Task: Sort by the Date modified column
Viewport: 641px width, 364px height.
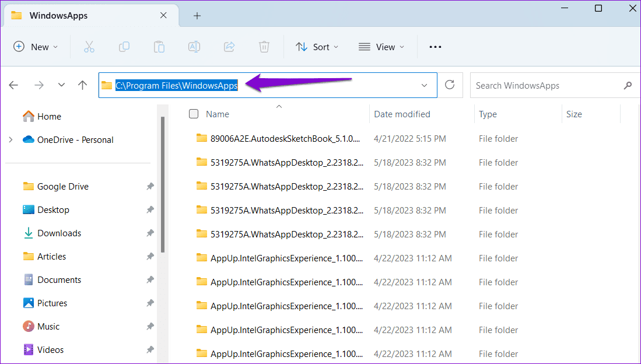Action: click(402, 114)
